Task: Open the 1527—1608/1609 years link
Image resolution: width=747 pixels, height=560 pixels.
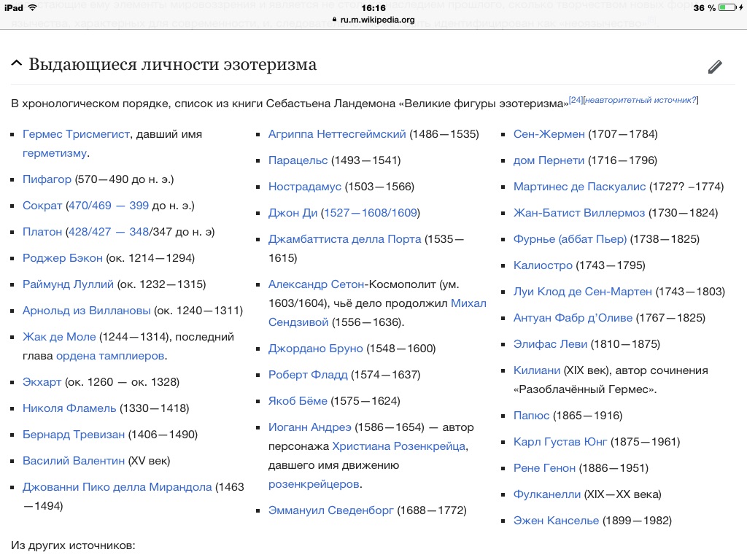Action: pyautogui.click(x=371, y=213)
